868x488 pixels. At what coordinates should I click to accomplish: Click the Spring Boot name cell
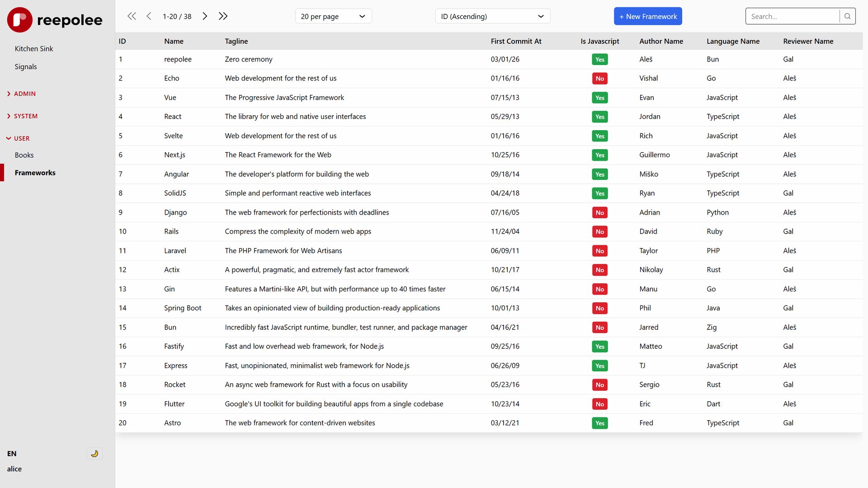pyautogui.click(x=183, y=308)
